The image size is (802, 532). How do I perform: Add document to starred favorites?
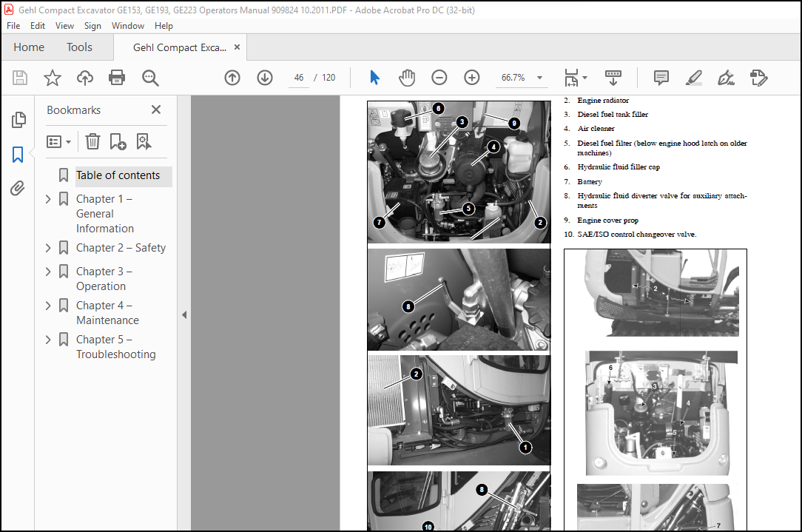click(53, 78)
